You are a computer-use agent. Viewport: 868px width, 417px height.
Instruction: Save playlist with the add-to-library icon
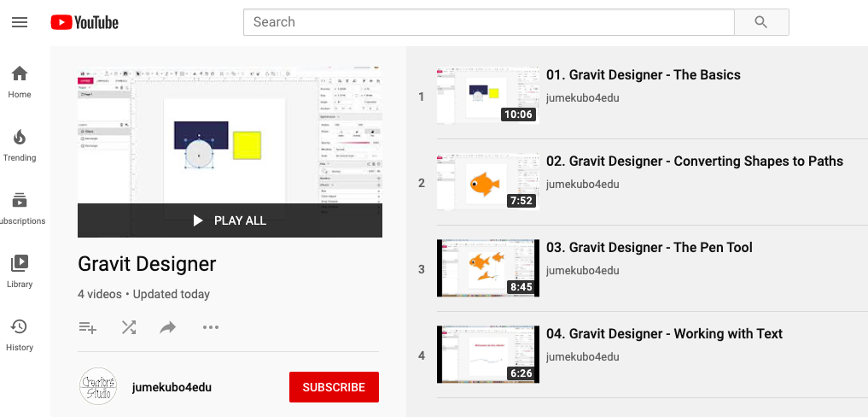pyautogui.click(x=87, y=327)
